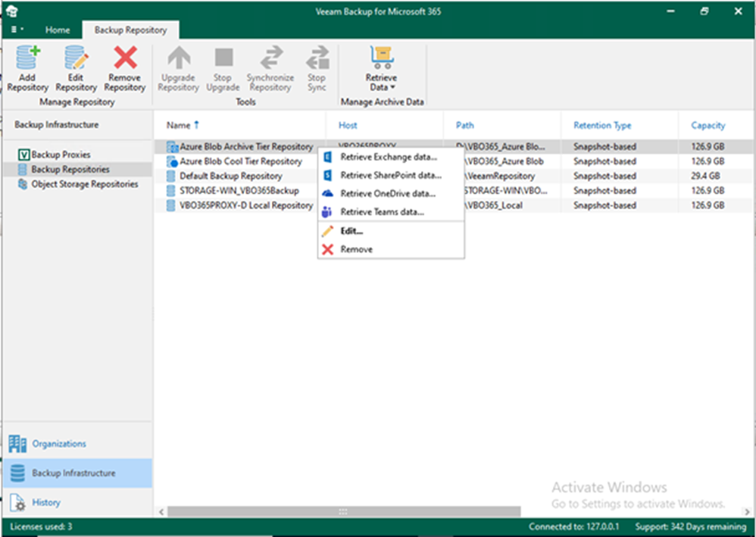Image resolution: width=756 pixels, height=537 pixels.
Task: Switch to the Home tab
Action: (58, 30)
